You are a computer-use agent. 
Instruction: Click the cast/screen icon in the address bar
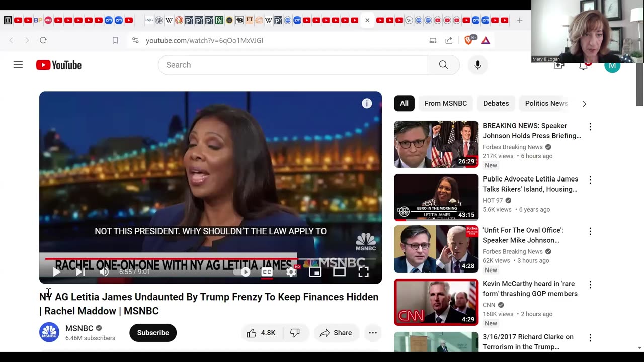[433, 40]
